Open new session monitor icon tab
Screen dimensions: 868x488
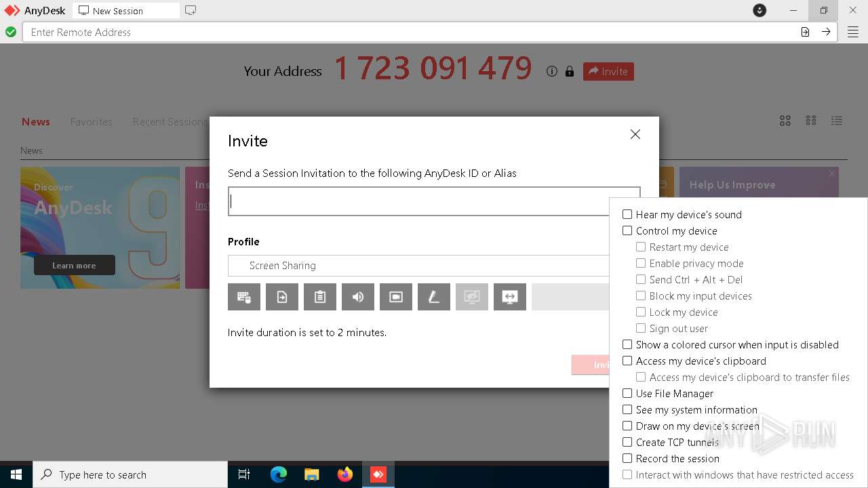(x=191, y=10)
